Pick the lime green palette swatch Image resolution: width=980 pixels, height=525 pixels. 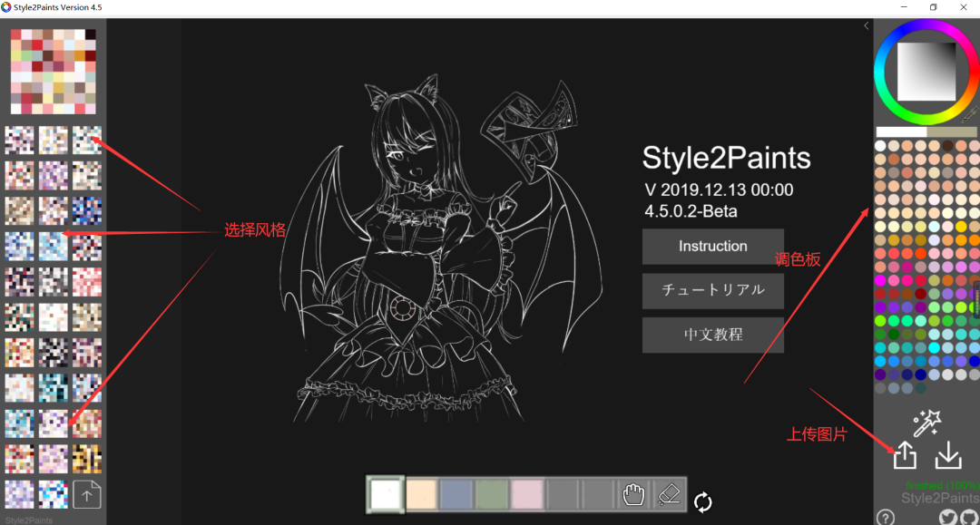880,321
